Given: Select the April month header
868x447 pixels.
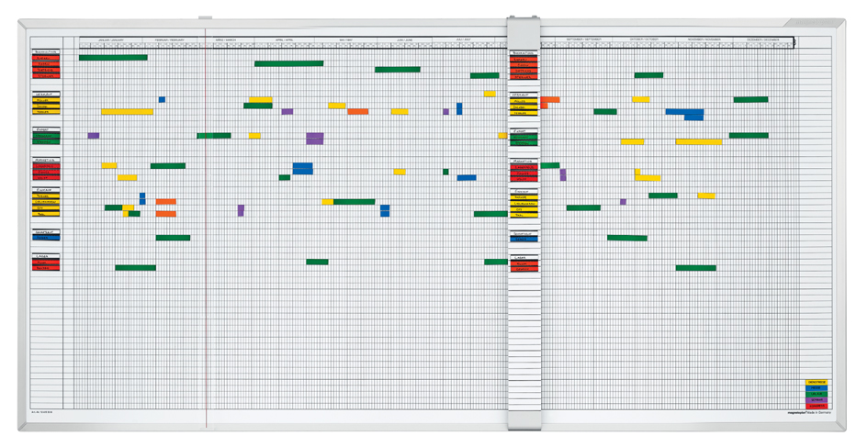Looking at the screenshot, I should (x=285, y=40).
